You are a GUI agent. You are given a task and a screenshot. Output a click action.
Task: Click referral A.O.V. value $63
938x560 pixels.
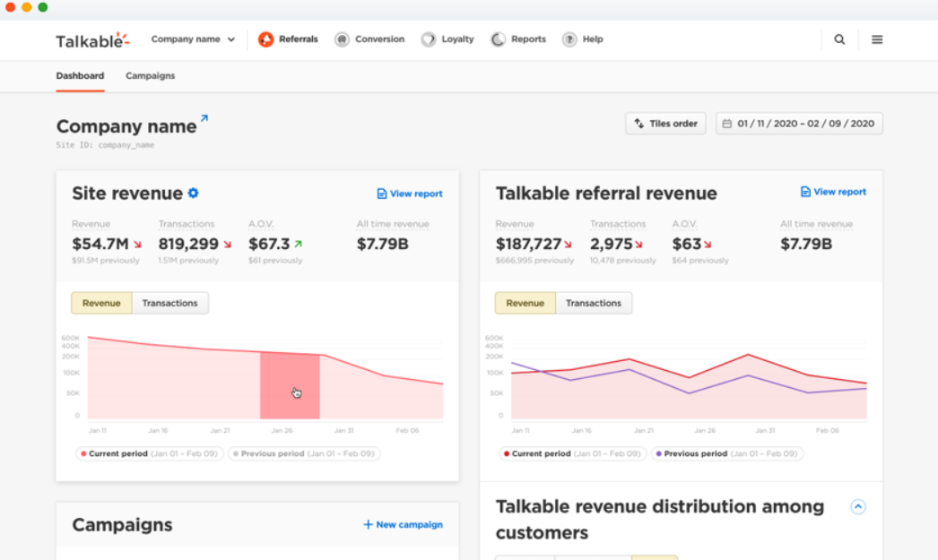click(686, 244)
